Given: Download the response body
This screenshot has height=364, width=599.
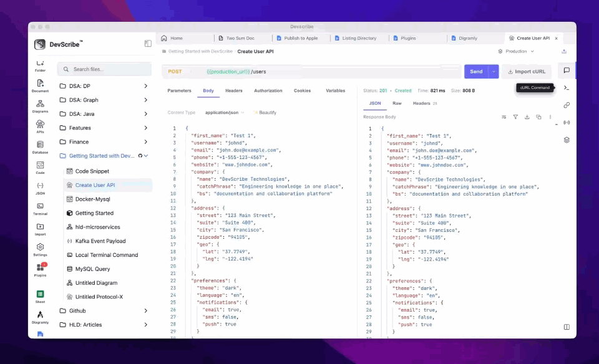Looking at the screenshot, I should (x=527, y=117).
